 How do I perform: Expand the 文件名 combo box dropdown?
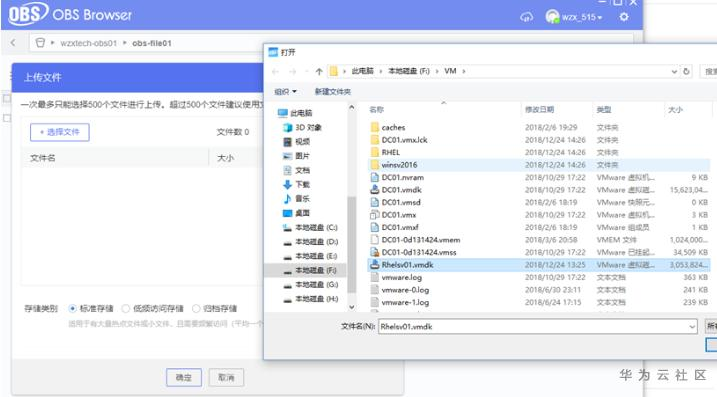pyautogui.click(x=692, y=327)
